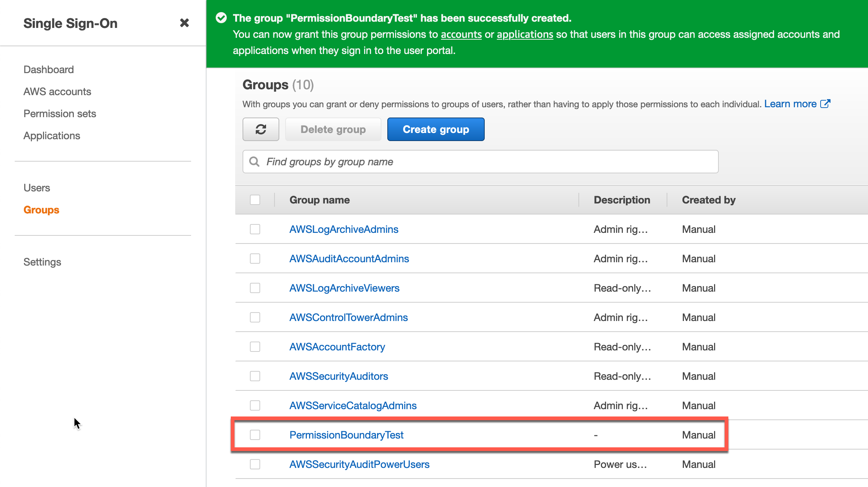Navigate to Users in the sidebar

[37, 188]
